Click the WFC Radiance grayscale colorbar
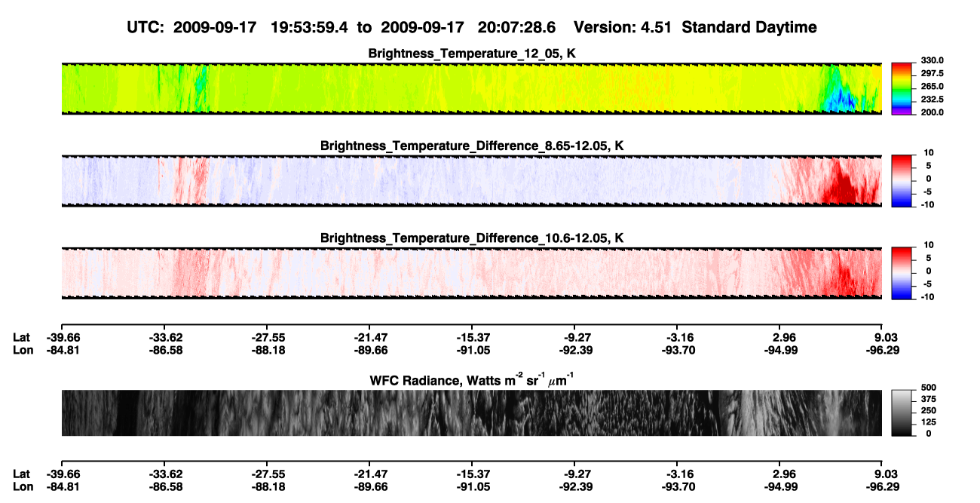Viewport: 980px width, 503px height. coord(902,412)
